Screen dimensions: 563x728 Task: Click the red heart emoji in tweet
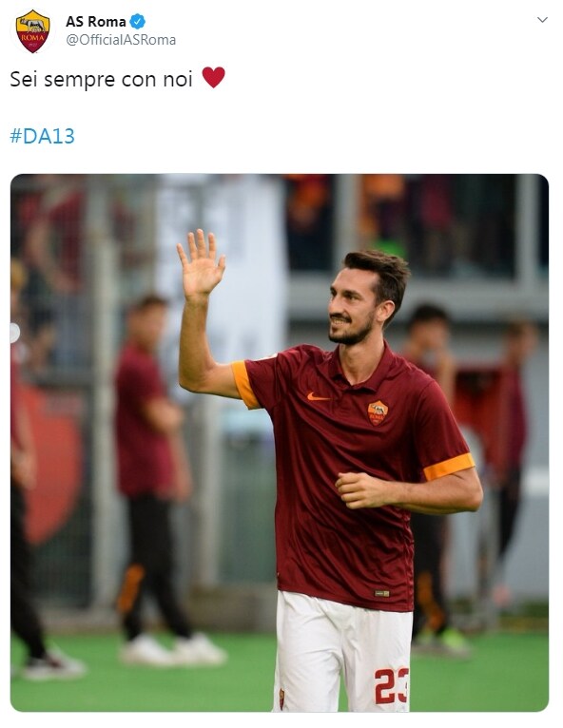[214, 78]
